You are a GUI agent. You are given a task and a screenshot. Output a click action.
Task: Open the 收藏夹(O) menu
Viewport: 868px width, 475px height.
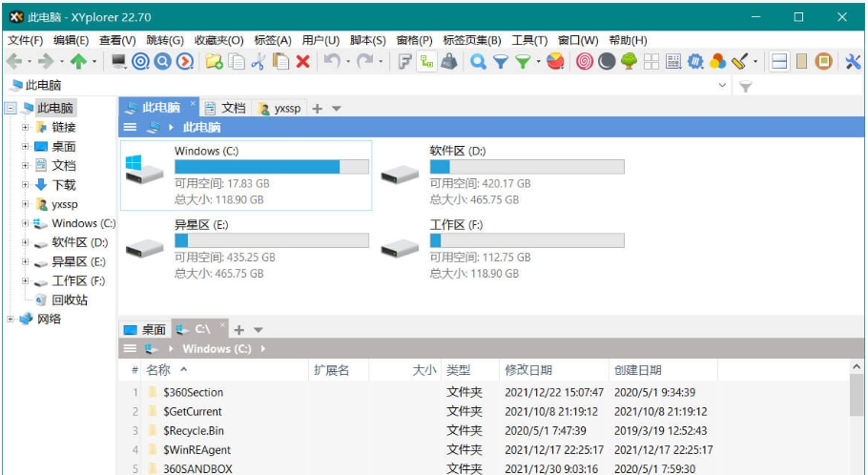(x=218, y=40)
